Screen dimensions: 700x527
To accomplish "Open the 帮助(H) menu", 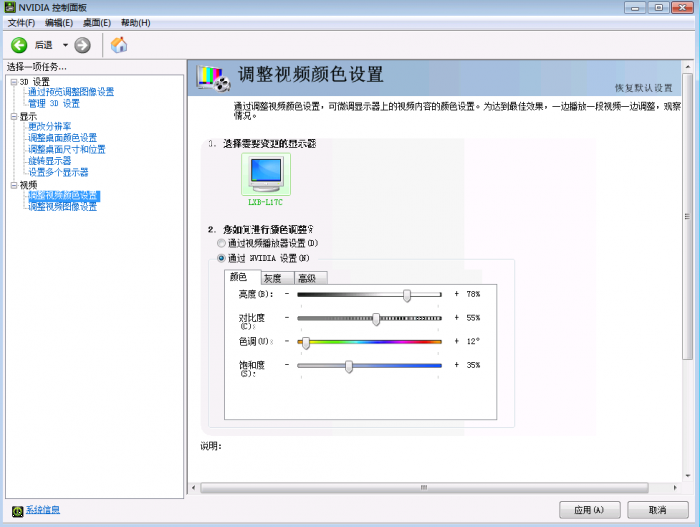I will pyautogui.click(x=136, y=23).
